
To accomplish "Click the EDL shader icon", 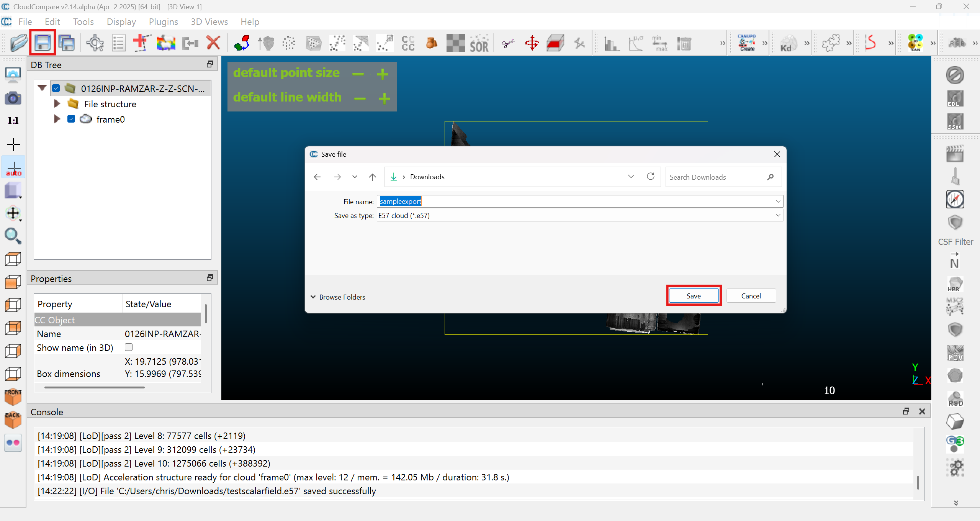I will point(955,99).
